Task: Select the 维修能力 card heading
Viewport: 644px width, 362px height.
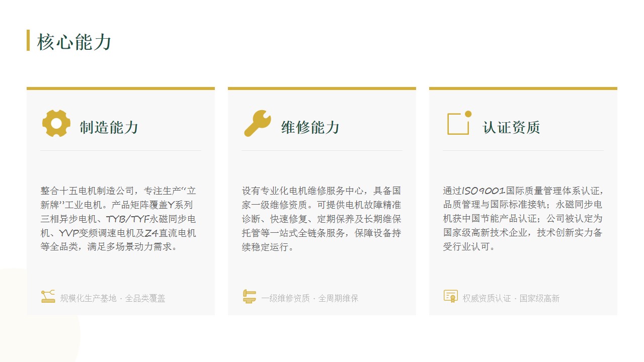Action: click(310, 128)
